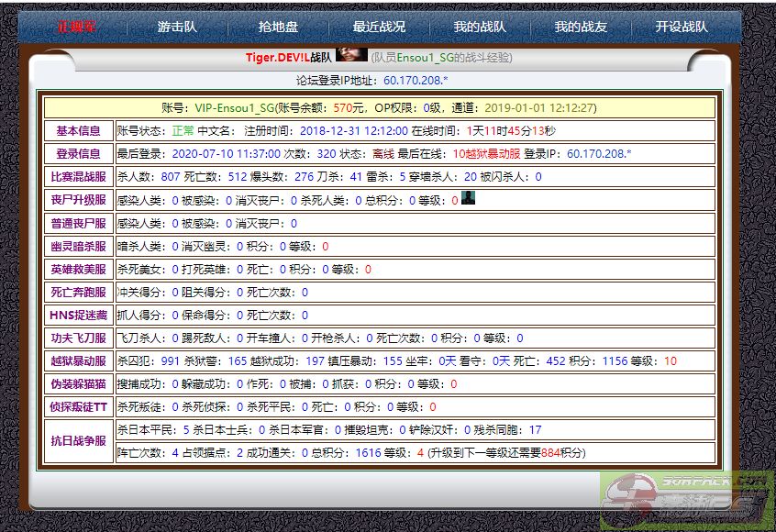
Task: Click the Ensou1_SG member name link
Action: click(431, 57)
